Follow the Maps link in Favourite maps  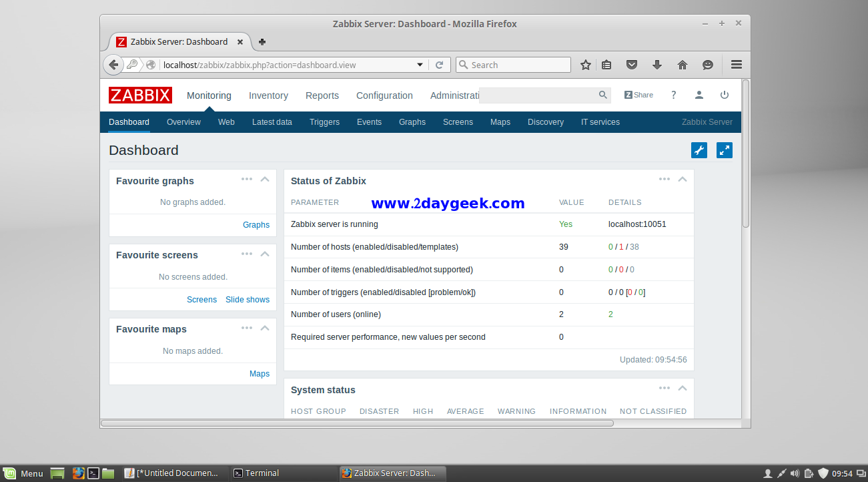(260, 374)
